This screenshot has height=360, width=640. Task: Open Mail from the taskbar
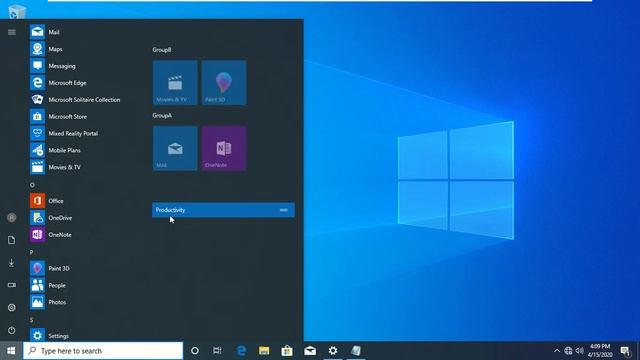click(x=310, y=351)
